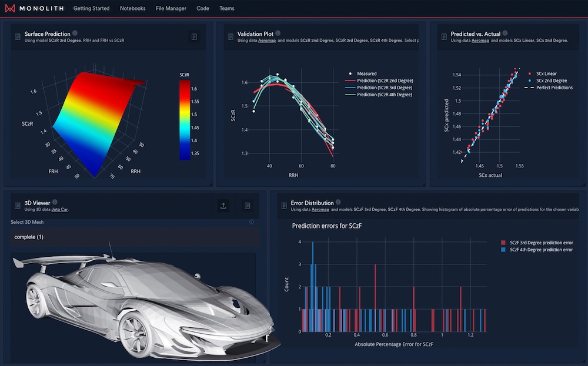Open the Select 3D Mesh dropdown showing complete (1)
Viewport: 588px width, 366px height.
tap(134, 237)
